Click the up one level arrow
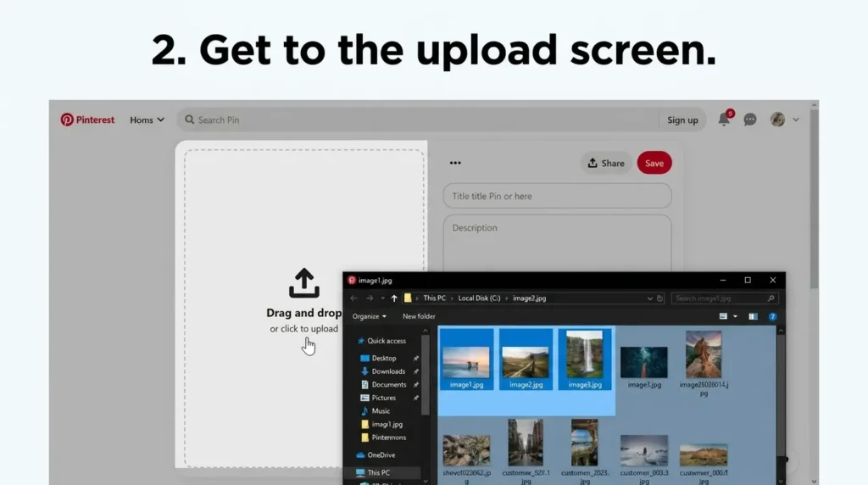This screenshot has height=485, width=868. [x=394, y=298]
